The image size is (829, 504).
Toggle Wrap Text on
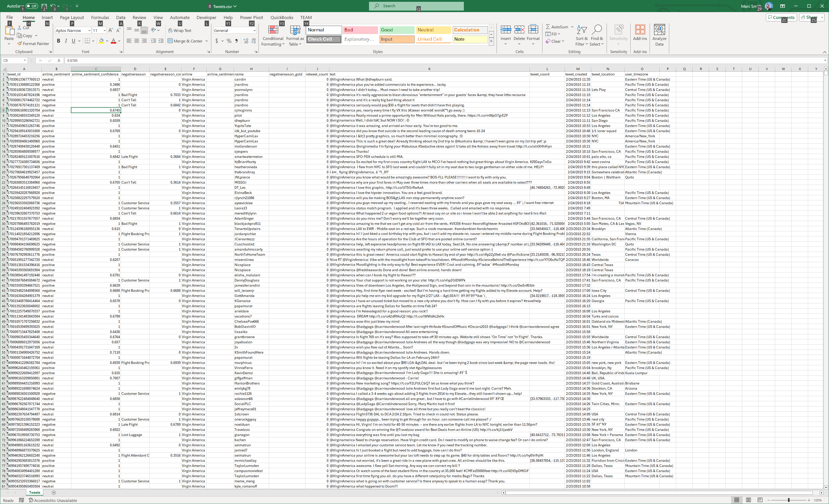[x=180, y=31]
